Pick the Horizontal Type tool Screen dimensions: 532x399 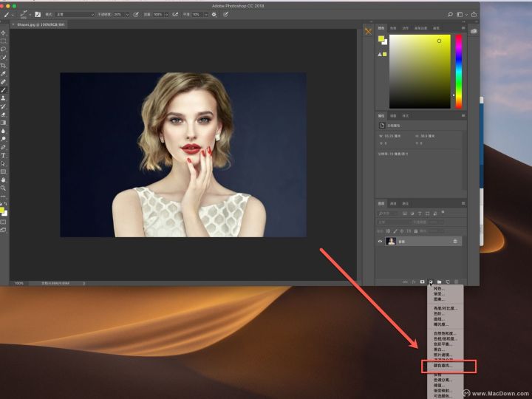pyautogui.click(x=4, y=155)
